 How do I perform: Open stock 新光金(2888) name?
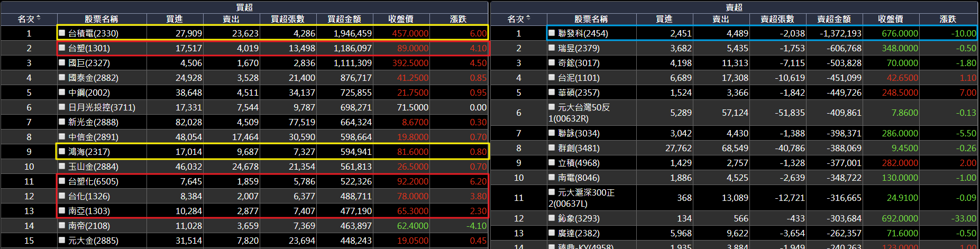click(x=94, y=122)
